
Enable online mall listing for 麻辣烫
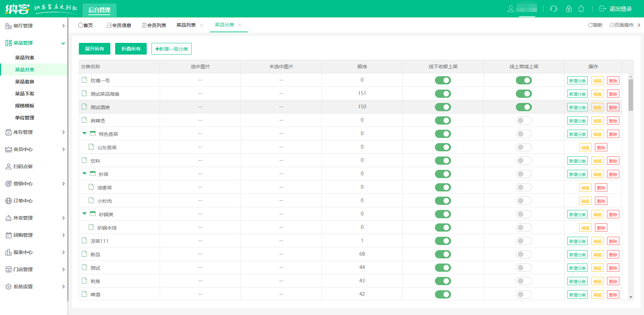[523, 120]
